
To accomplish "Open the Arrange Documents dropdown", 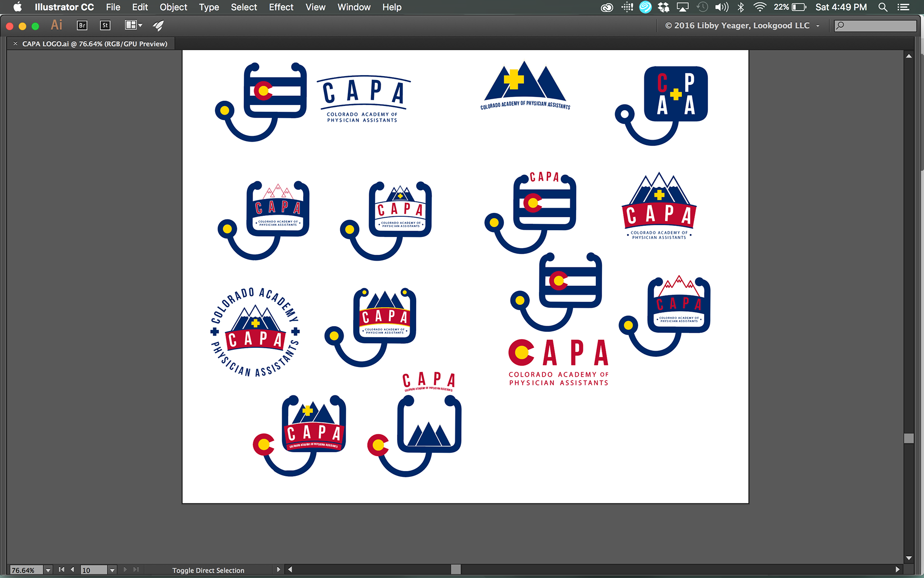I will [134, 25].
